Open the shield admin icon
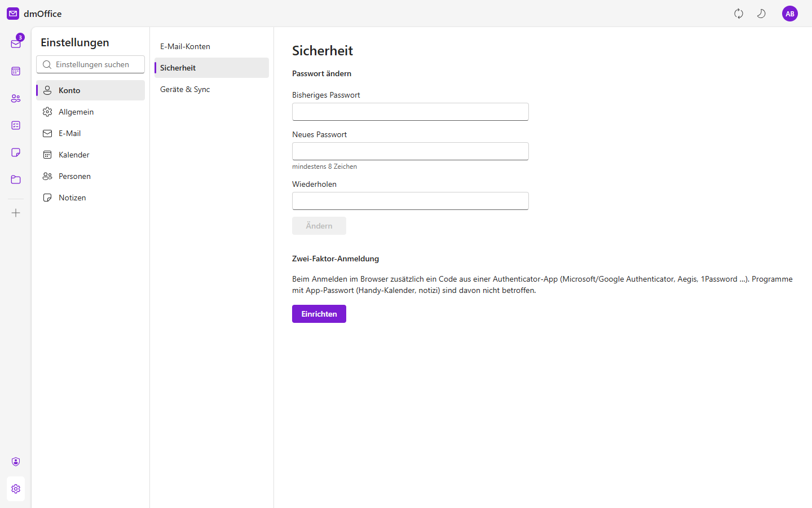 (x=16, y=462)
